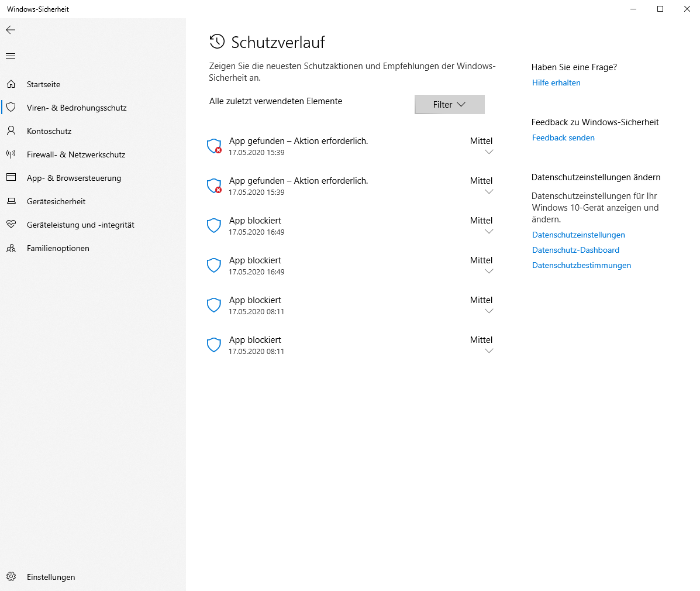
Task: Open the Datenschutz-Dashboard link
Action: pos(575,250)
